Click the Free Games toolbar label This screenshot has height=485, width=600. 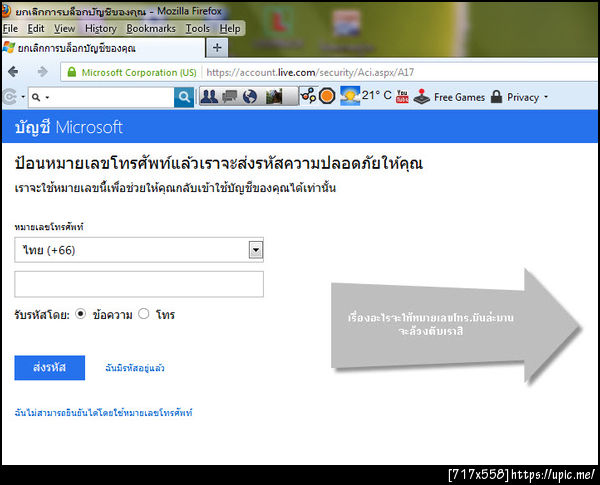coord(459,97)
